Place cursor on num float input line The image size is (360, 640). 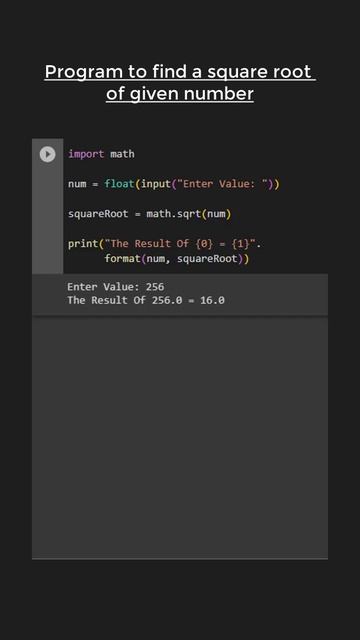[x=174, y=184]
